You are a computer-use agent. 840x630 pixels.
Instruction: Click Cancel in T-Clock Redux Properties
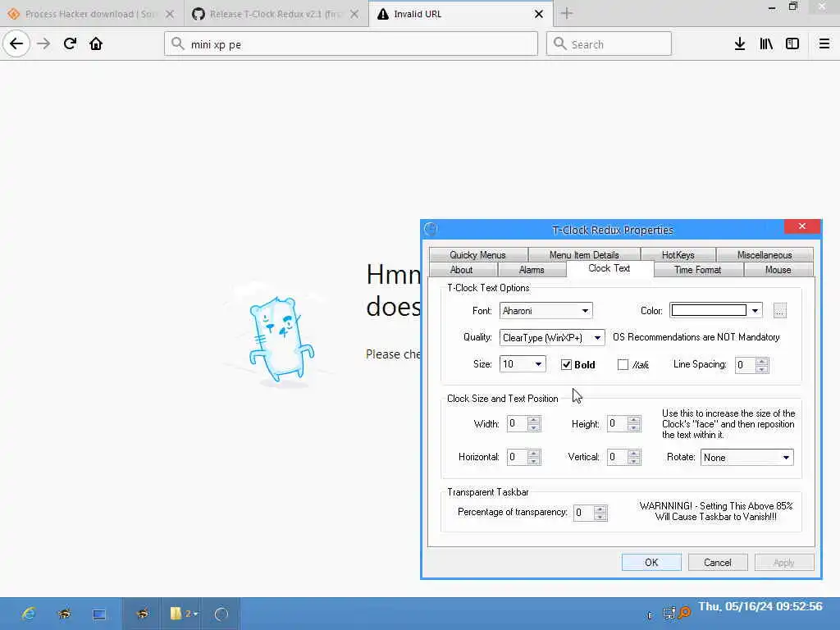coord(717,563)
